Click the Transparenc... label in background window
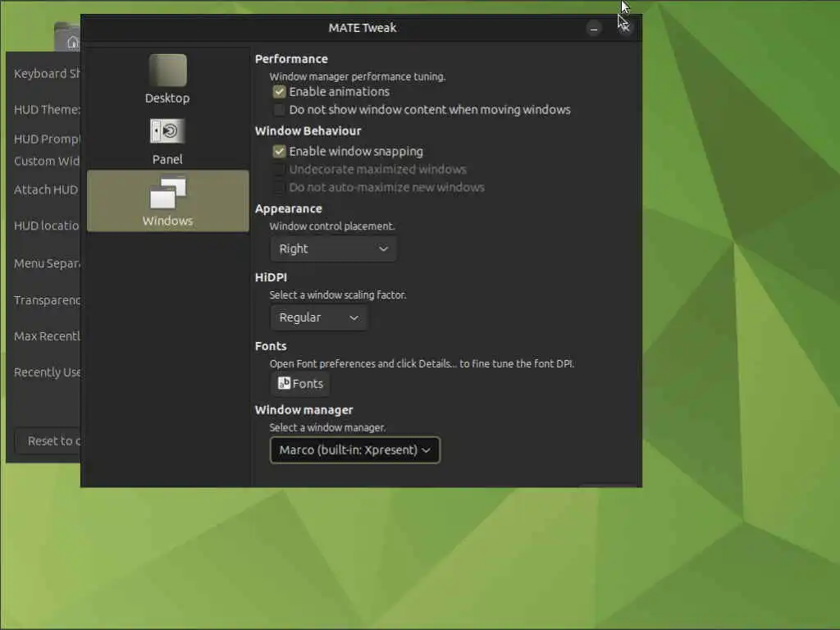 pyautogui.click(x=47, y=300)
